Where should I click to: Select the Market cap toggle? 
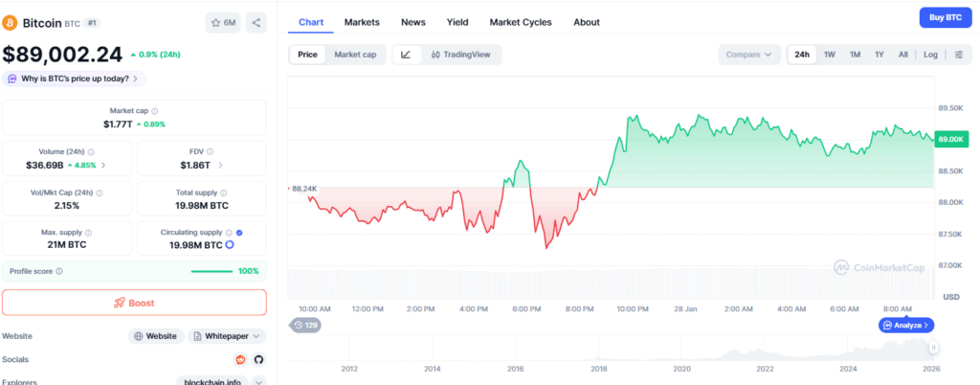355,55
